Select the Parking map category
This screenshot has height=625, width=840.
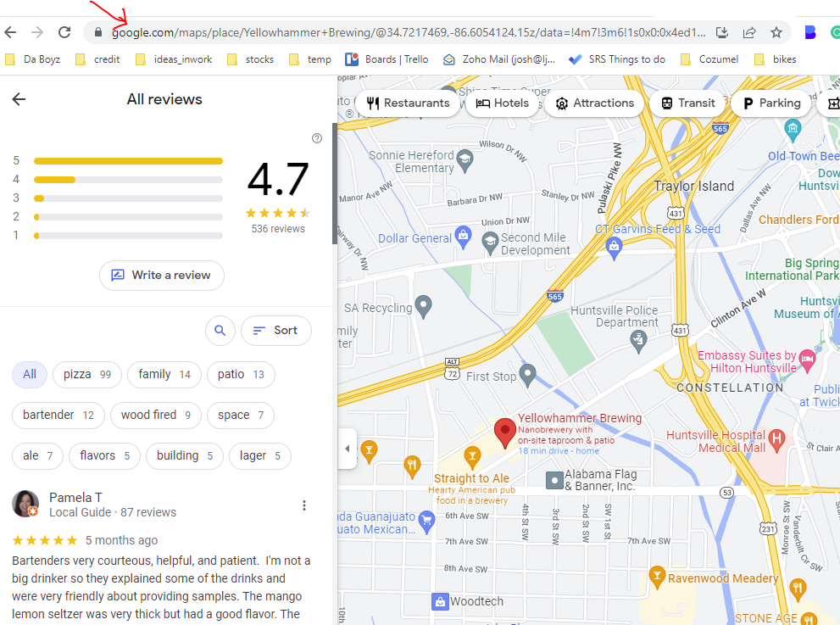point(771,103)
